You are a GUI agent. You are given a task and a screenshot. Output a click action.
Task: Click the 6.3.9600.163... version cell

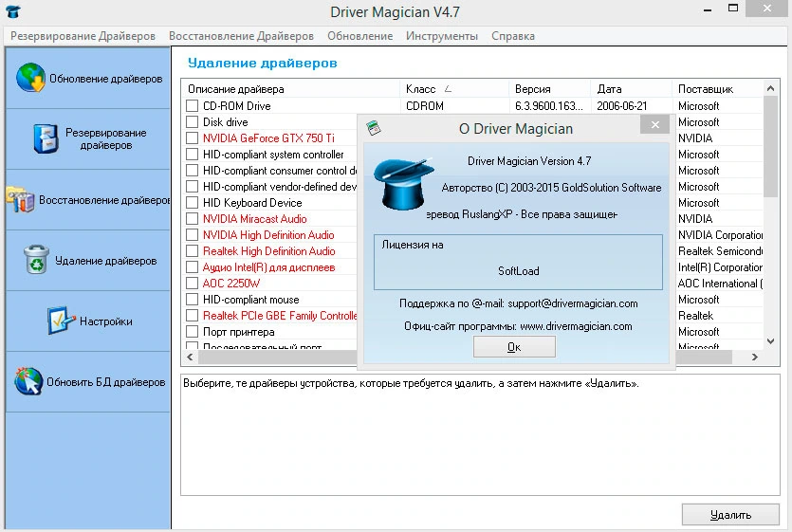coord(548,106)
